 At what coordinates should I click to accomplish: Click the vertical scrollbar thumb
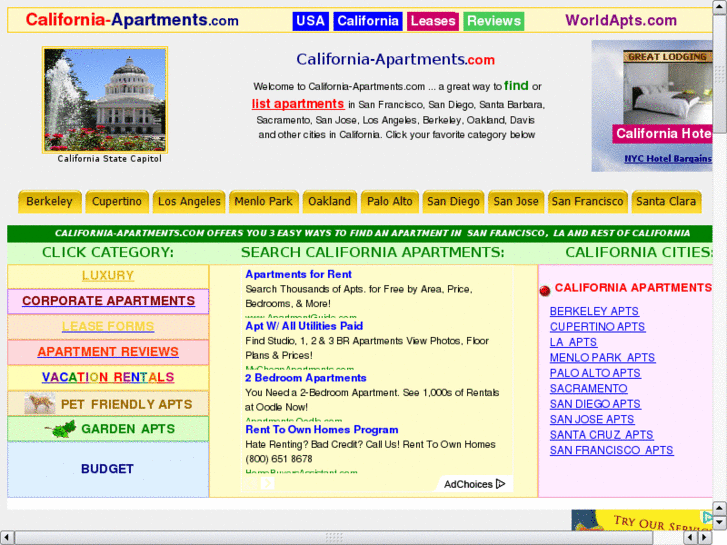(x=719, y=74)
